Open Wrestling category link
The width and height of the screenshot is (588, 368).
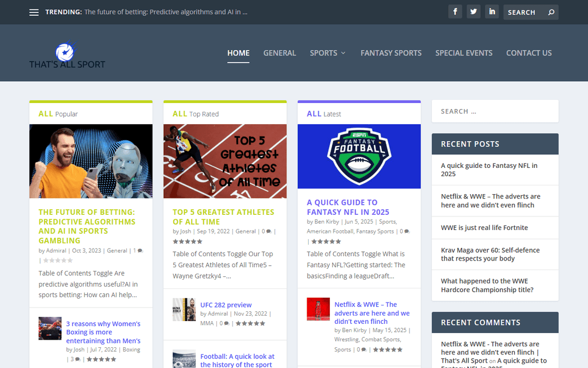tap(346, 340)
